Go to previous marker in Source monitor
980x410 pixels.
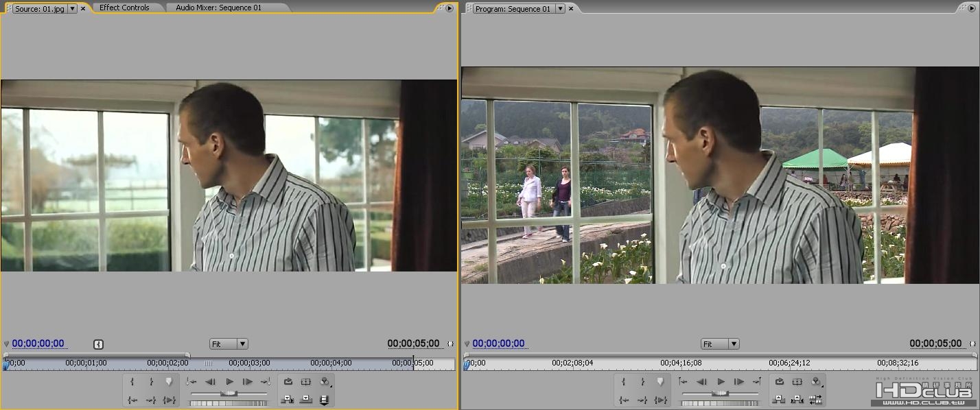191,382
